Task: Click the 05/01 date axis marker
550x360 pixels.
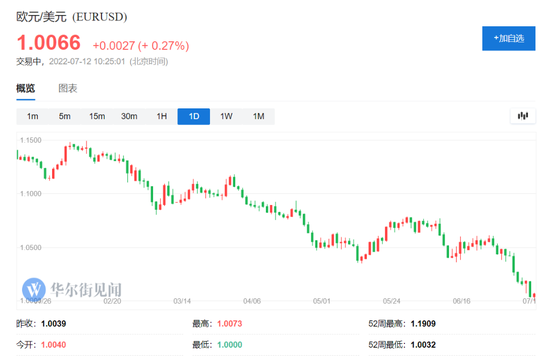Action: 322,301
